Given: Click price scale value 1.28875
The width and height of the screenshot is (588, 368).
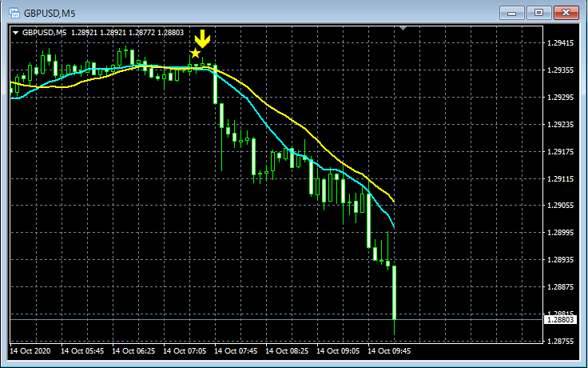Looking at the screenshot, I should point(560,287).
